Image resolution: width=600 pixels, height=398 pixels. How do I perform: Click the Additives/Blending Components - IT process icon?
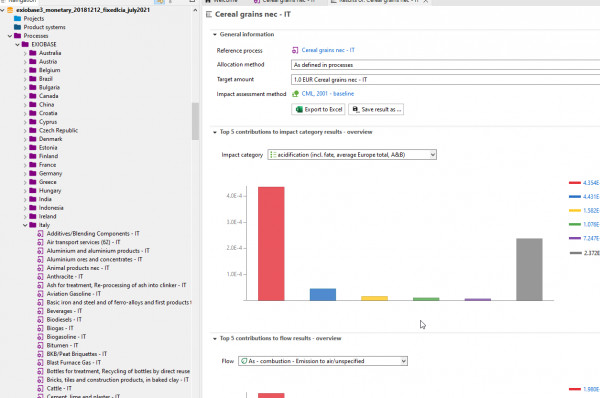(40, 233)
